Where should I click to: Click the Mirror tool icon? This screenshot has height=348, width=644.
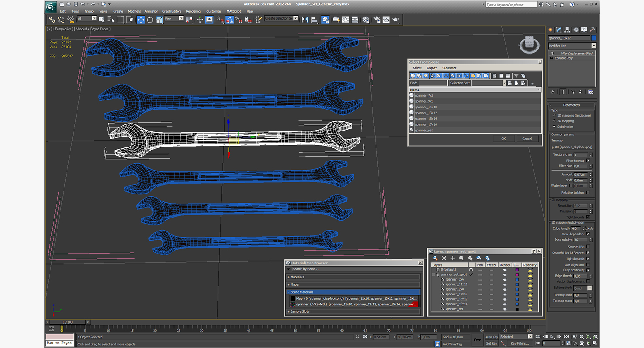pos(305,20)
